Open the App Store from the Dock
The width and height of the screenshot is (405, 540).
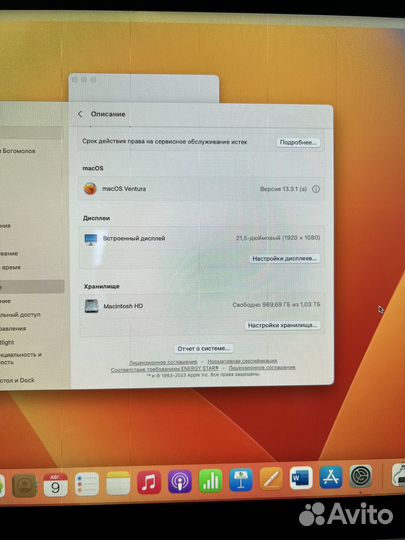click(x=331, y=477)
